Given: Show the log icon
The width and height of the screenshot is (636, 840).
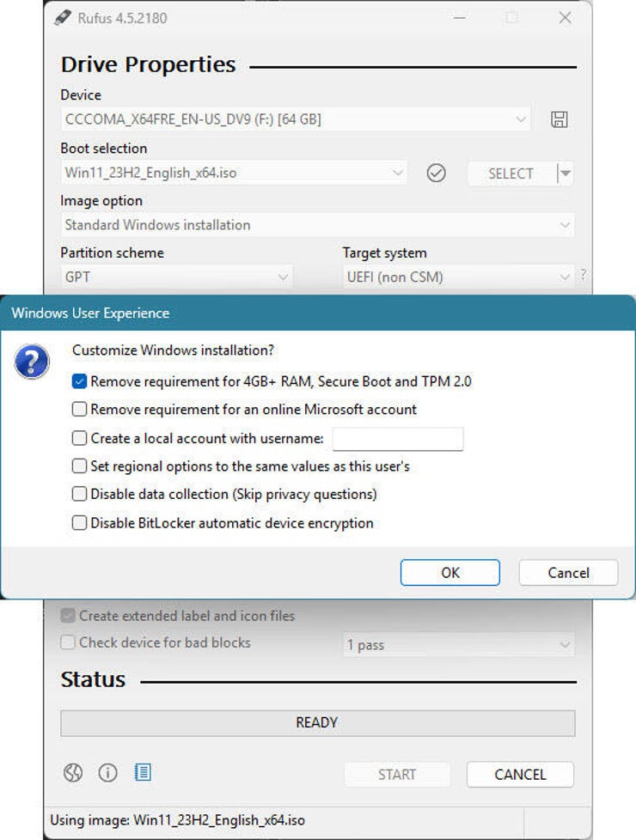Looking at the screenshot, I should tap(143, 773).
